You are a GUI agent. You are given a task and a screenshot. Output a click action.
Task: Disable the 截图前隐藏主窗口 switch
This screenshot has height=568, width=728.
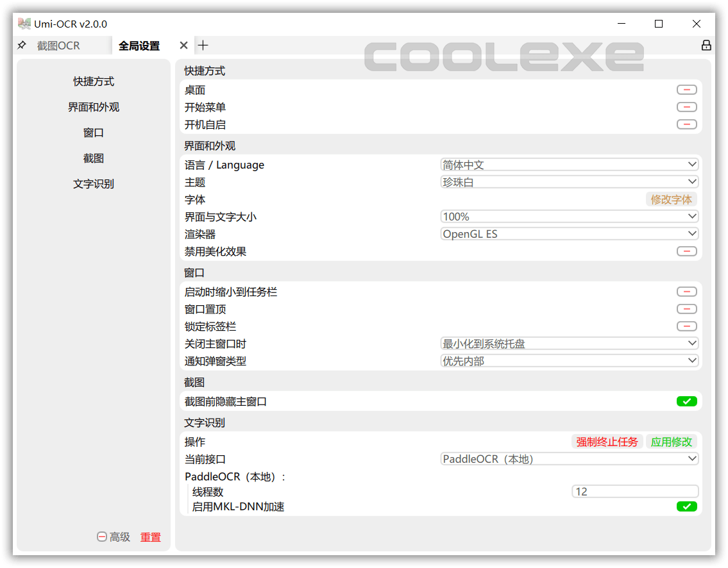(x=686, y=401)
